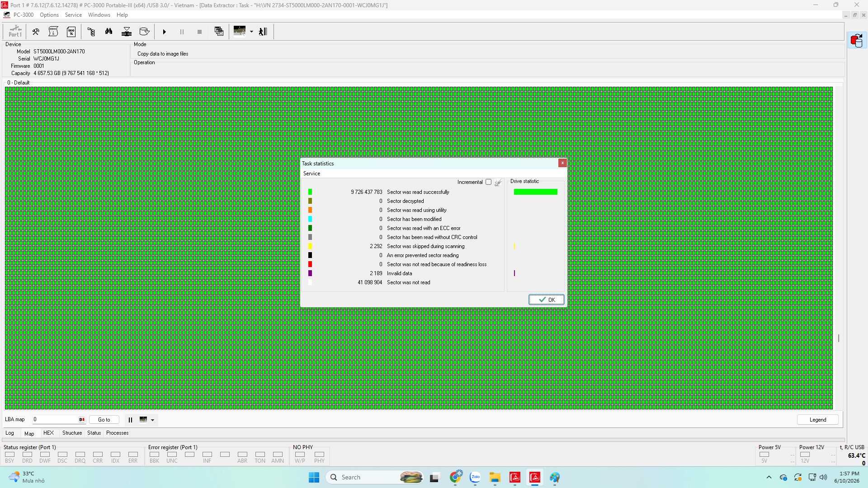This screenshot has height=488, width=868.
Task: Open the folder tree explorer icon
Action: pyautogui.click(x=91, y=32)
